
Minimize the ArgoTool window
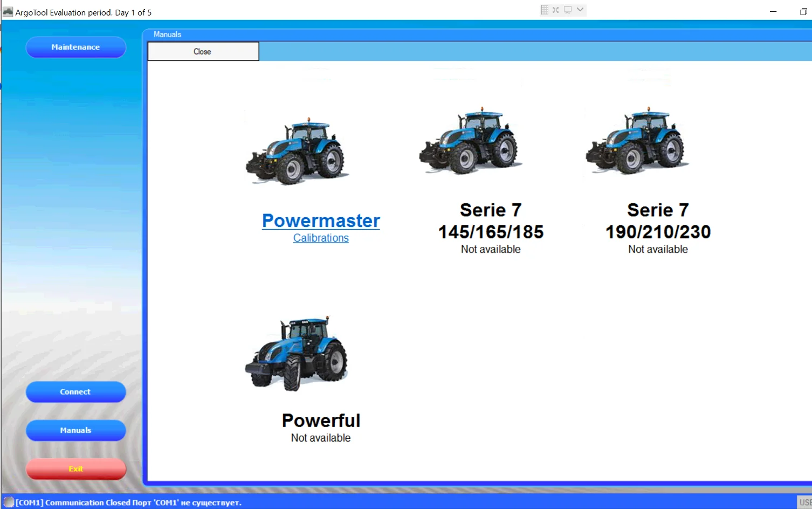tap(773, 11)
